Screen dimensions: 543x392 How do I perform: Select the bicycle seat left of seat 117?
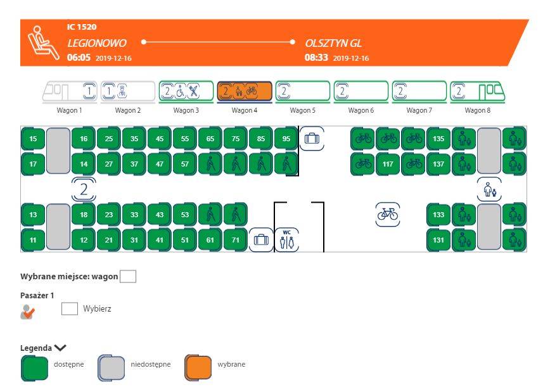(362, 164)
